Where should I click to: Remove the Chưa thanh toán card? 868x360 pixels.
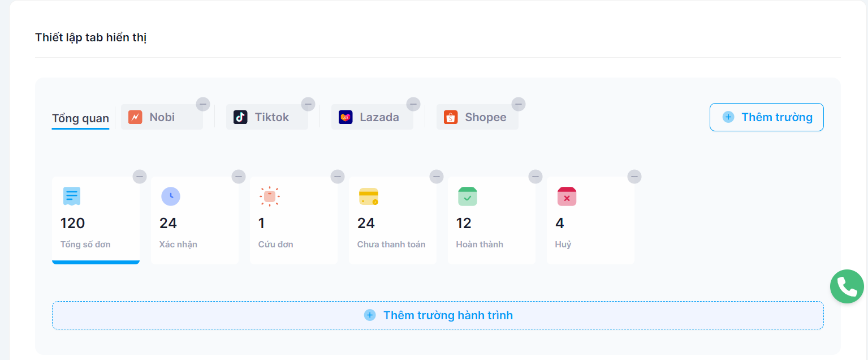tap(437, 177)
